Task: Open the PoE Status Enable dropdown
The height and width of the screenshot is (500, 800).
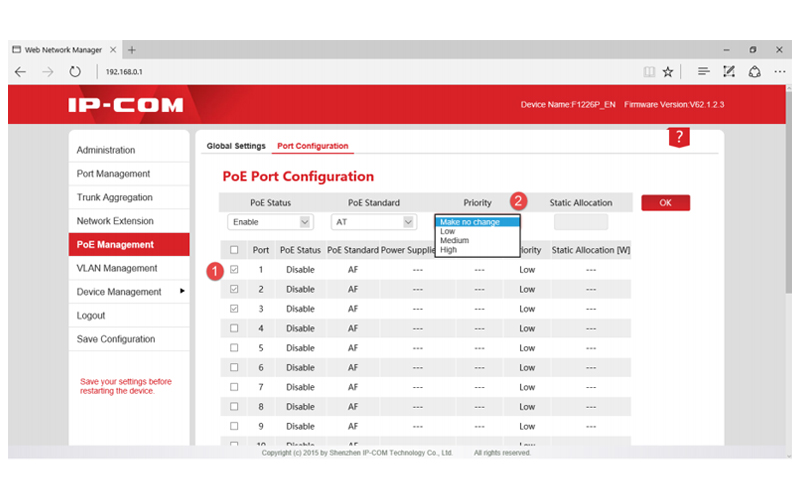Action: 270,222
